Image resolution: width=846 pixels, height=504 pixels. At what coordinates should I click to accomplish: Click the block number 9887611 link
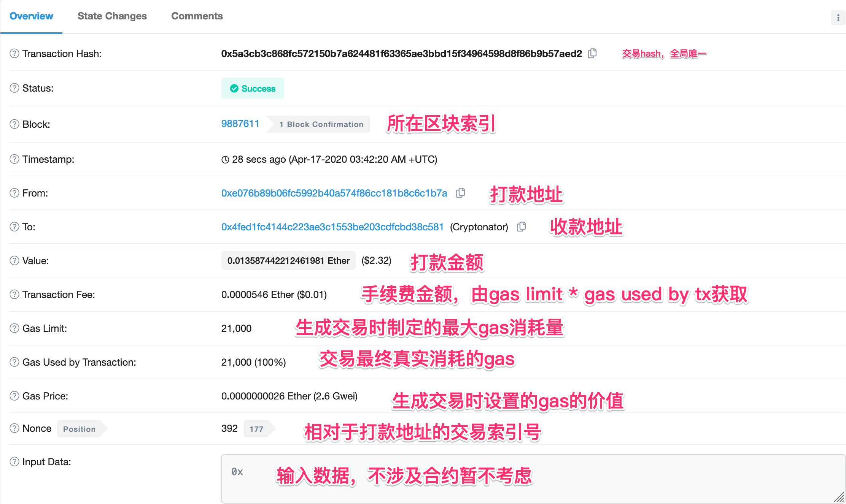coord(240,124)
